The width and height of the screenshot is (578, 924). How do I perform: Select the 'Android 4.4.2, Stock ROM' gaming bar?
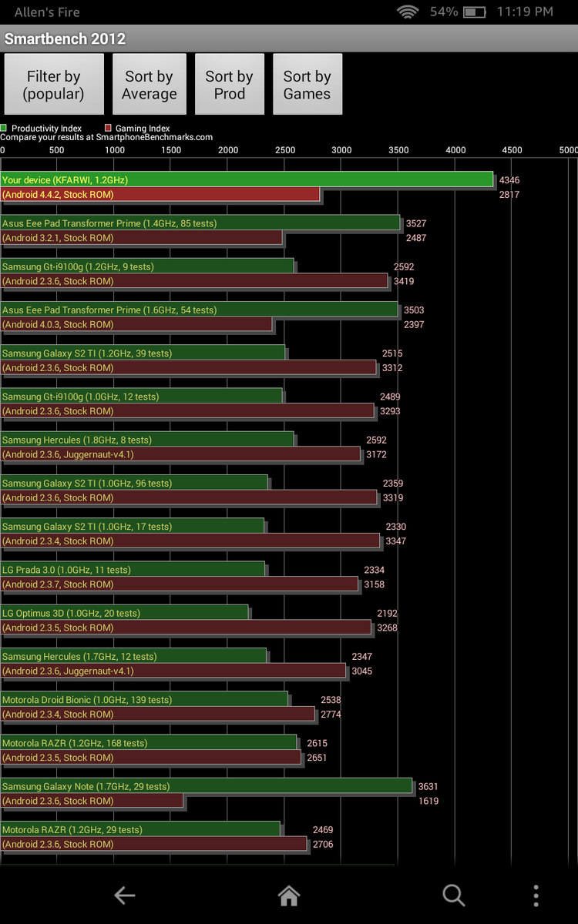pyautogui.click(x=160, y=195)
